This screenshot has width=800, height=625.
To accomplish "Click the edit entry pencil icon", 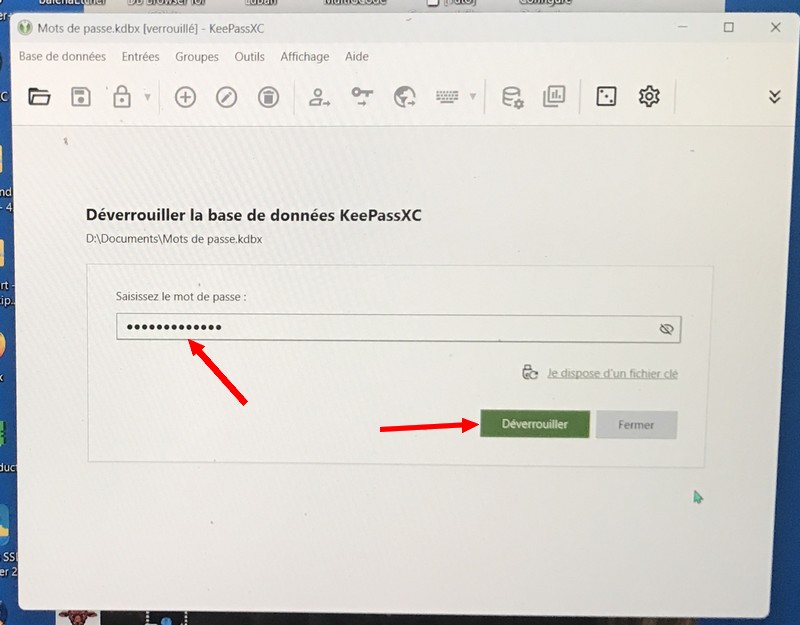I will coord(227,97).
